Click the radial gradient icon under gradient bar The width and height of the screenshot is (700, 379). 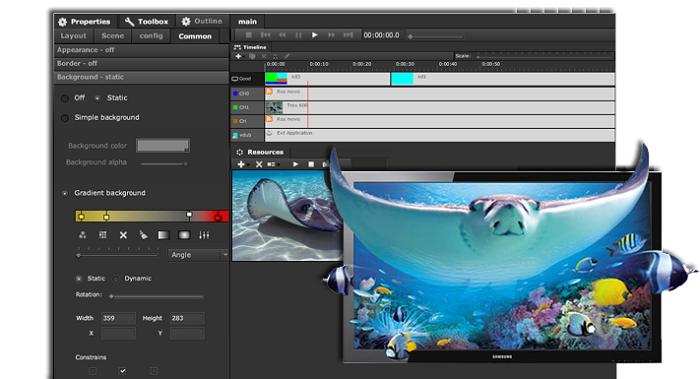coord(184,235)
